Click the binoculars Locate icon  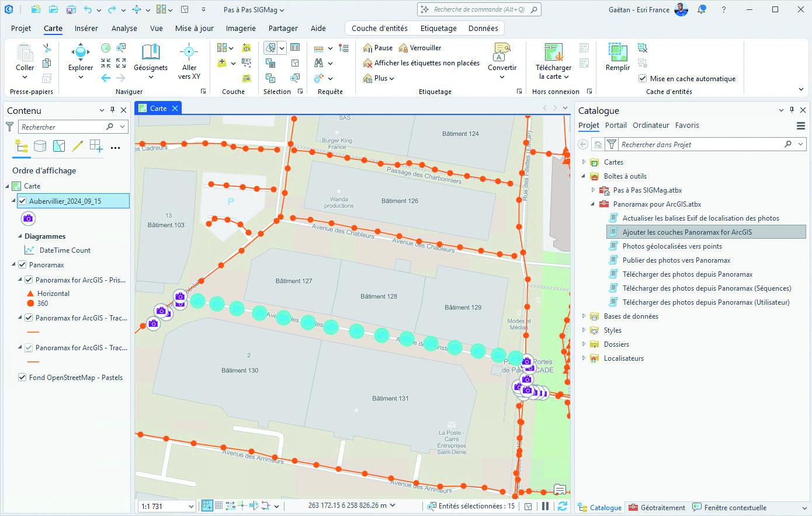pos(318,62)
